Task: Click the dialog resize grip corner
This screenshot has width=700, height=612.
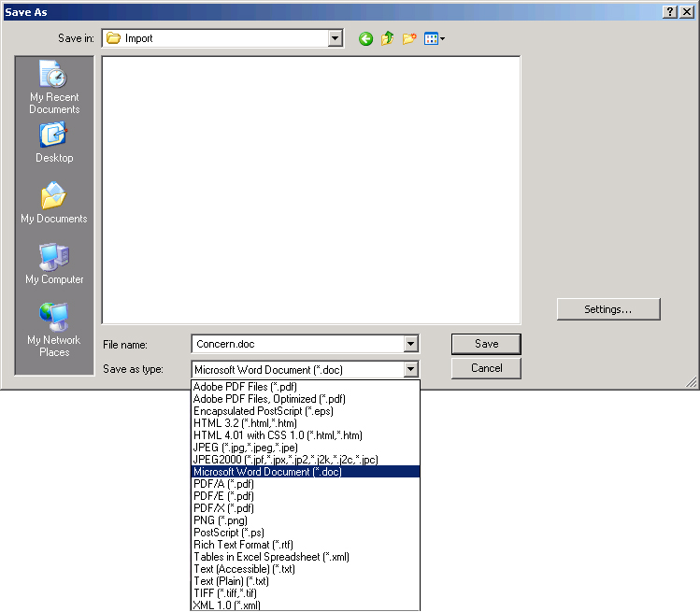Action: (691, 382)
